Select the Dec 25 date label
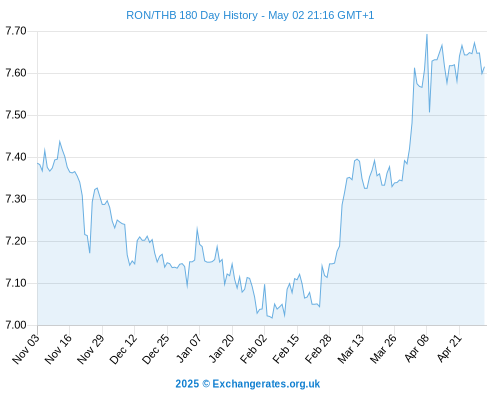This screenshot has width=495, height=400. [x=156, y=348]
